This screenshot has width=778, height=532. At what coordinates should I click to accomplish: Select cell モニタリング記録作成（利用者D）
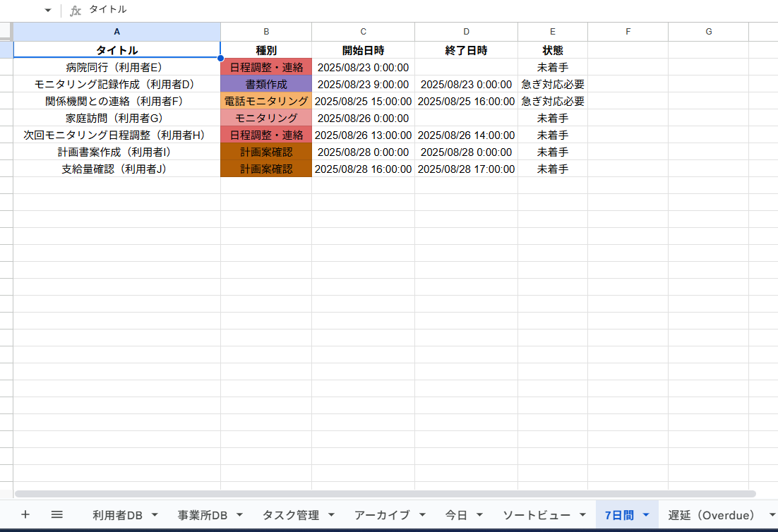click(116, 84)
